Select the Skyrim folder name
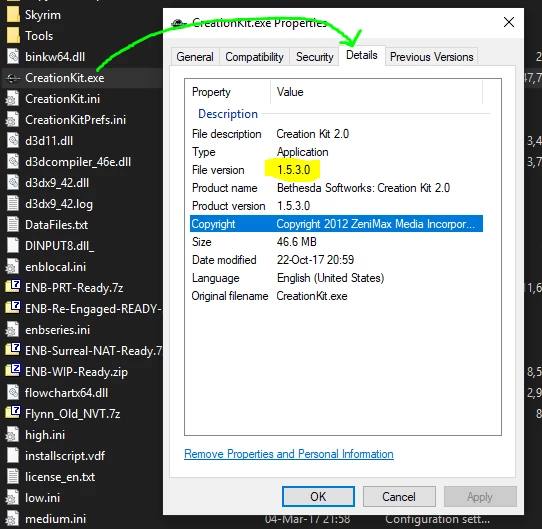 43,15
